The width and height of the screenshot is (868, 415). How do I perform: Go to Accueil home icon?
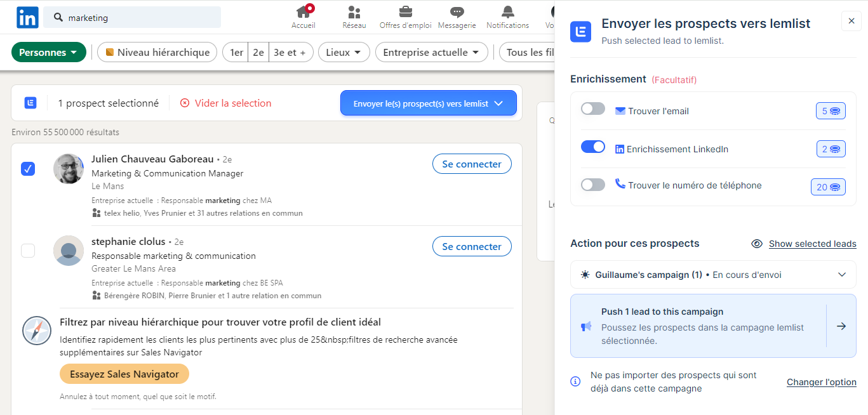click(x=304, y=11)
